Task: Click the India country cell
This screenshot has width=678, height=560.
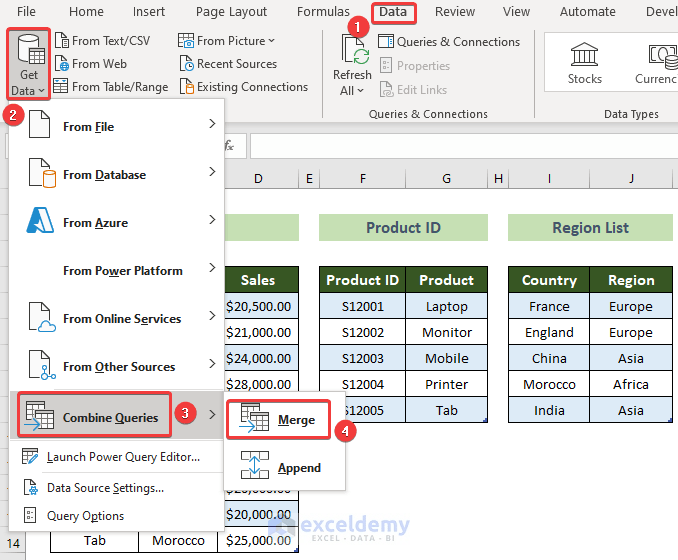Action: 549,410
